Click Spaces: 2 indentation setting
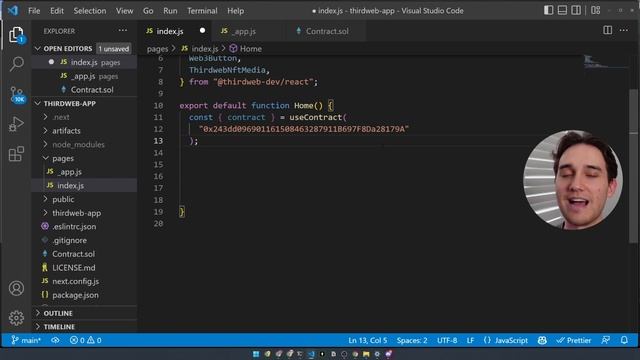This screenshot has height=360, width=640. [x=412, y=340]
